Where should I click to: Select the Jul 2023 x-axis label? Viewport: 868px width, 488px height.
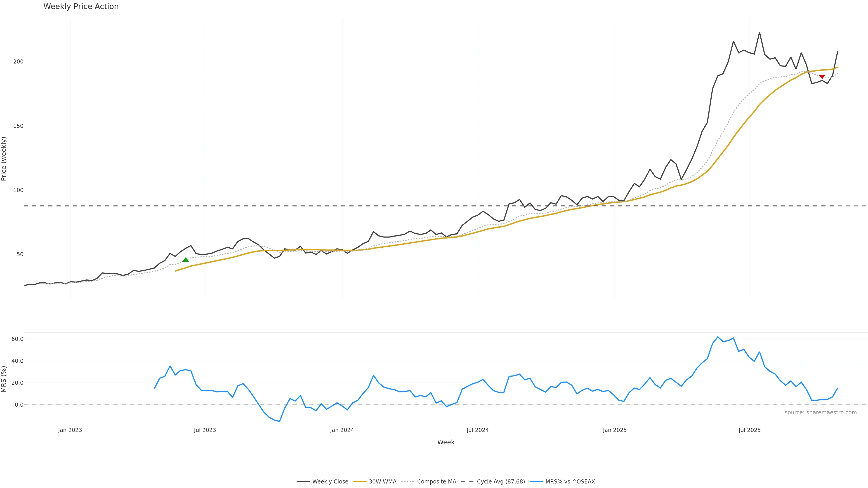coord(205,430)
